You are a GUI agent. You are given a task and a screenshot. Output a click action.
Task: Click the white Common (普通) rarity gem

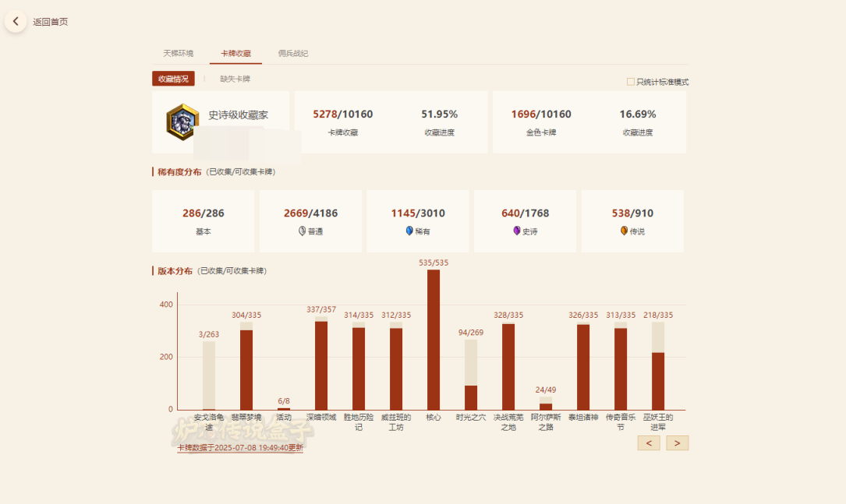[x=303, y=231]
